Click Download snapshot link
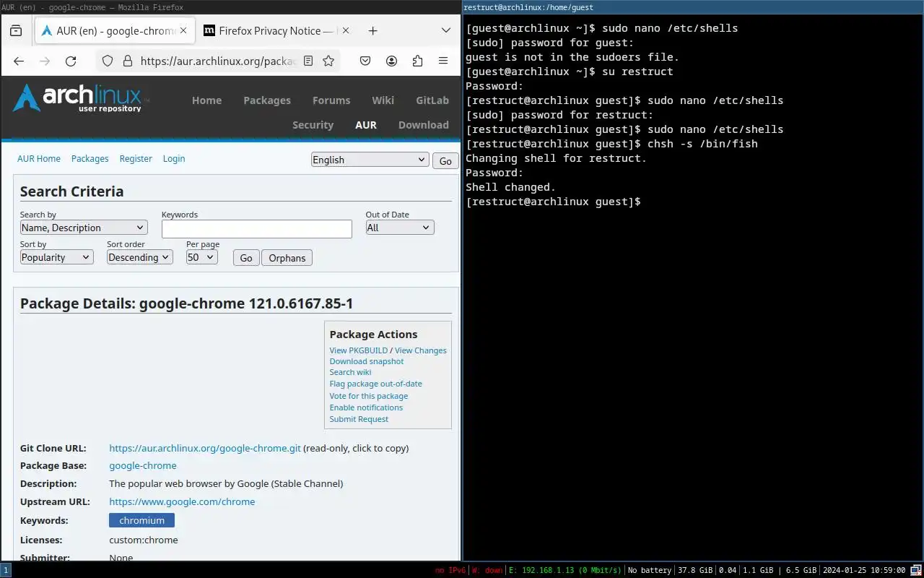 (x=367, y=361)
